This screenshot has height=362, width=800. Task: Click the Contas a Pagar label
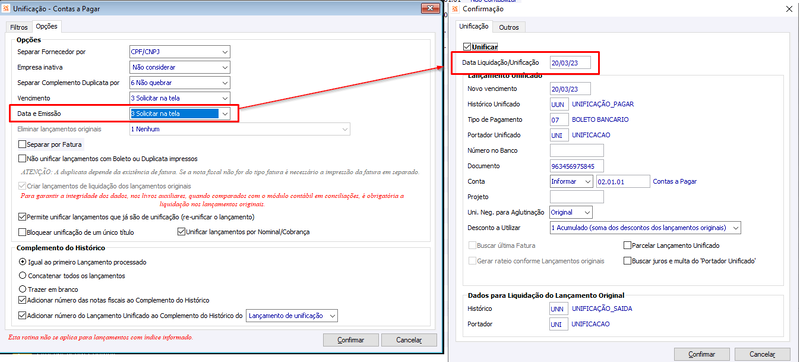click(675, 182)
